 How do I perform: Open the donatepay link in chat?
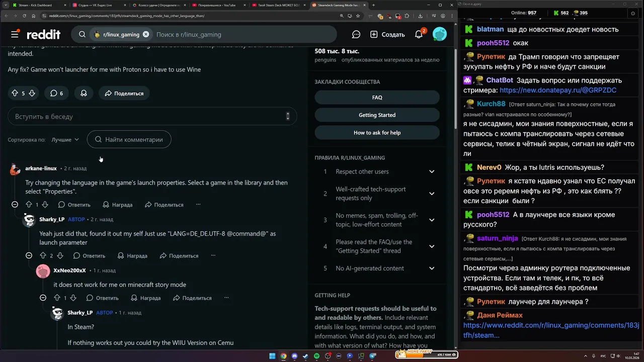pyautogui.click(x=558, y=90)
